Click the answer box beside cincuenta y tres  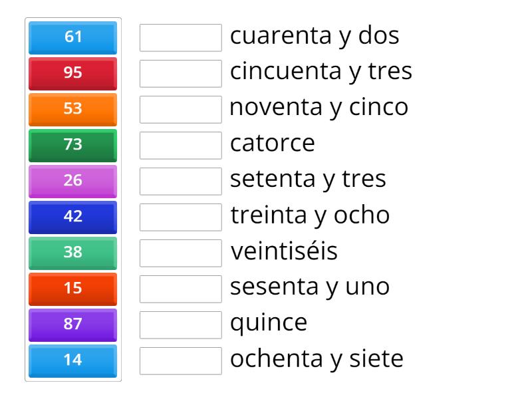coord(180,73)
